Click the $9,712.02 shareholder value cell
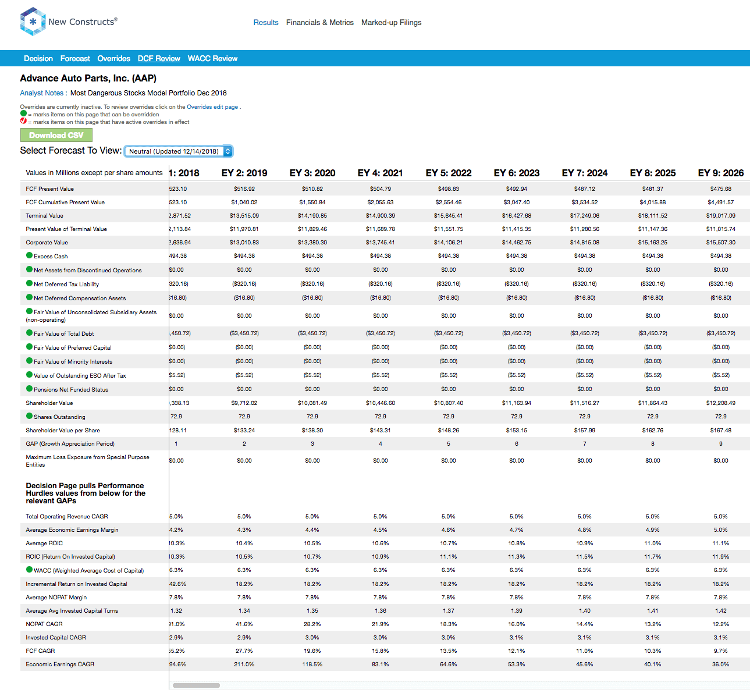 click(x=244, y=403)
